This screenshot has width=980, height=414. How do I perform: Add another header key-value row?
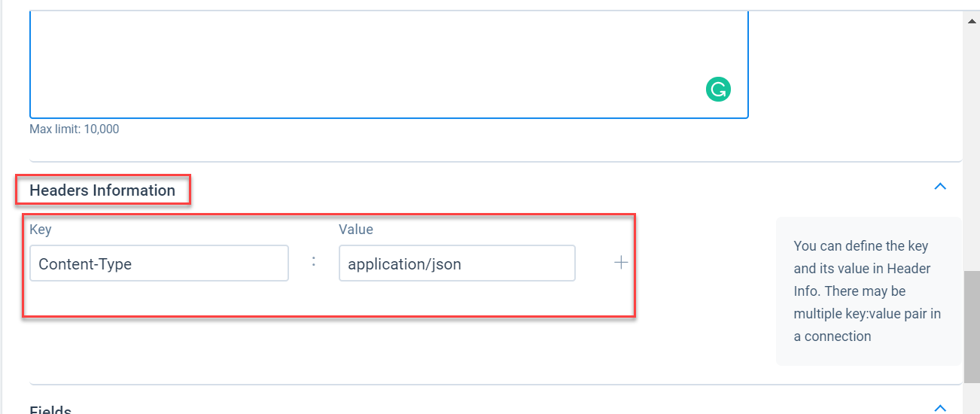click(621, 263)
